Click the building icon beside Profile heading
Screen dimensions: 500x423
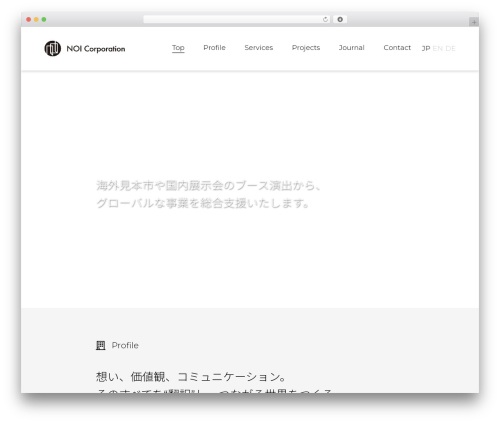coord(101,345)
